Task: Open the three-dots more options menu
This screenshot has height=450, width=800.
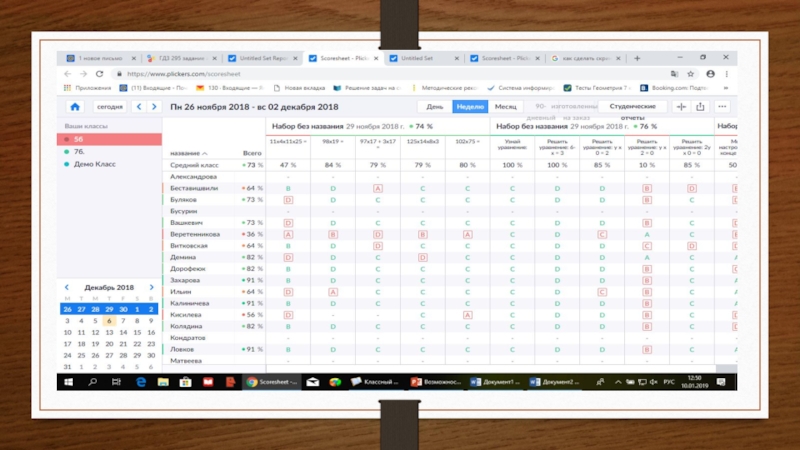Action: pyautogui.click(x=722, y=107)
